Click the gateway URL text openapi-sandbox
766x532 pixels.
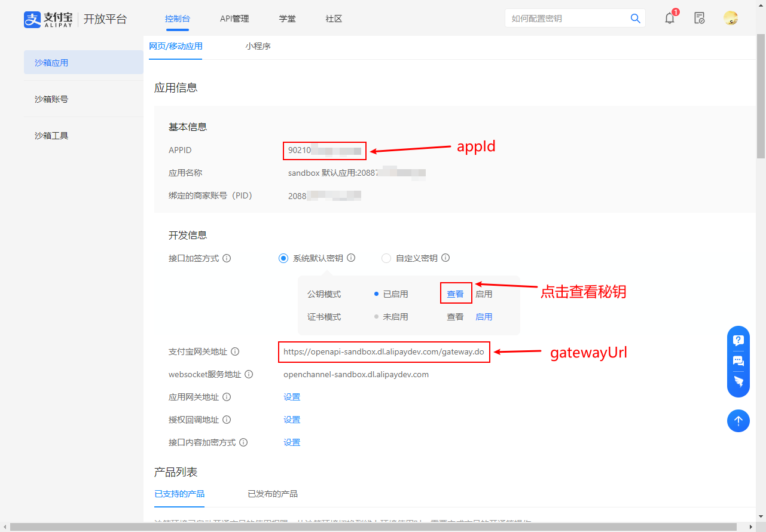384,351
